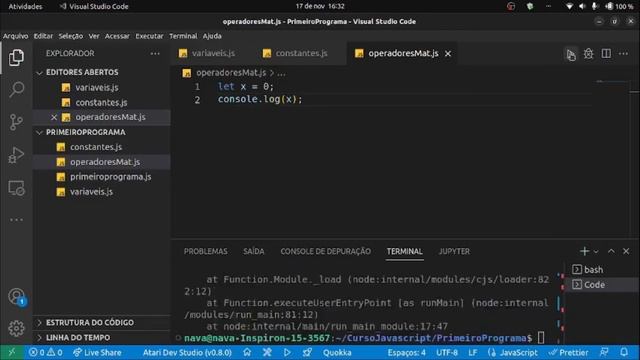Select Code terminal instance

point(602,284)
